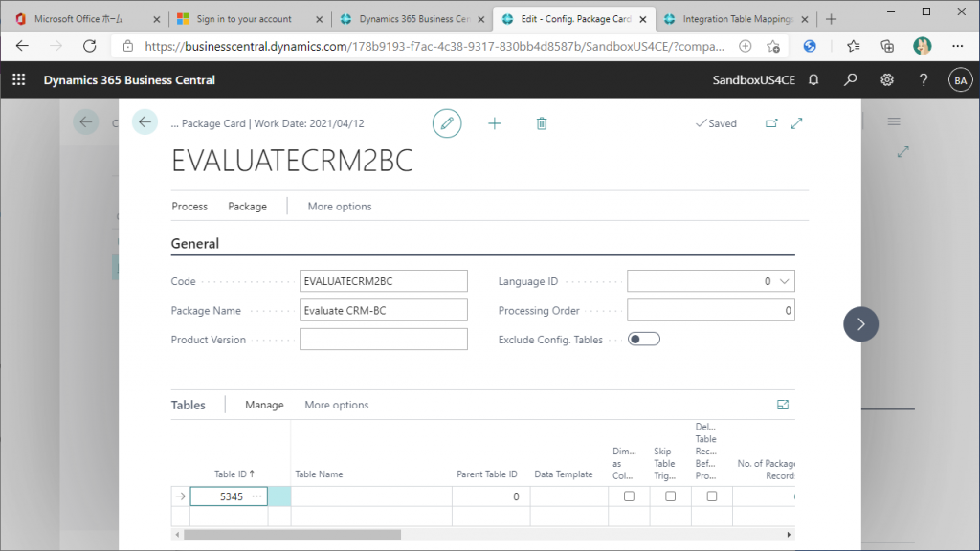Open the card in a new window
This screenshot has height=551, width=980.
pyautogui.click(x=771, y=123)
